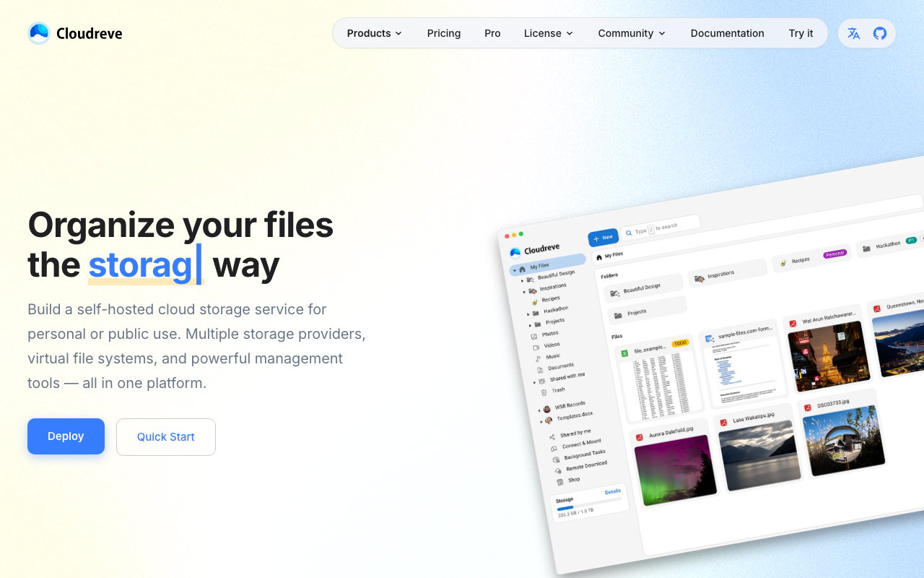Expand the Inspirations tree arrow in sidebar

(x=524, y=291)
